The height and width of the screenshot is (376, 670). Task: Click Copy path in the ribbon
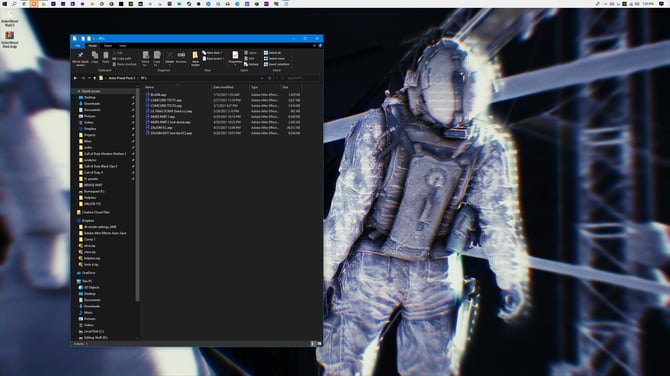122,58
